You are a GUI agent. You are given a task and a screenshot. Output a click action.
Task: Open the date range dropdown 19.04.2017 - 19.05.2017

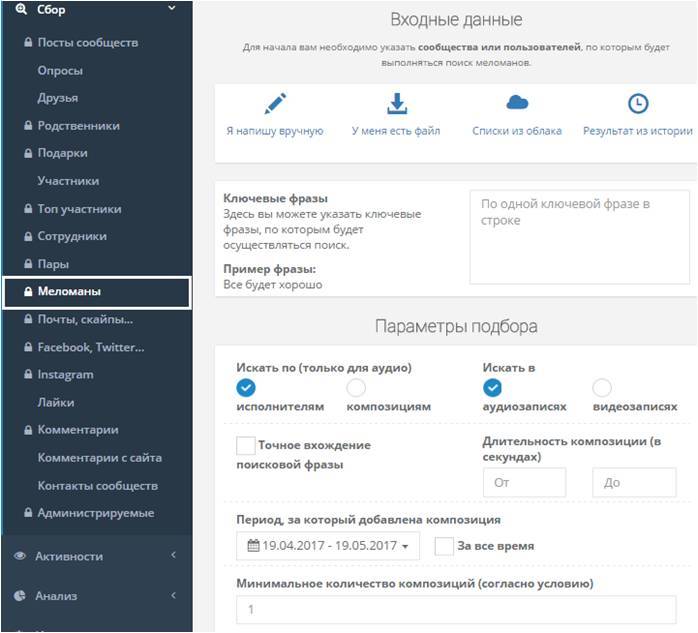[328, 547]
